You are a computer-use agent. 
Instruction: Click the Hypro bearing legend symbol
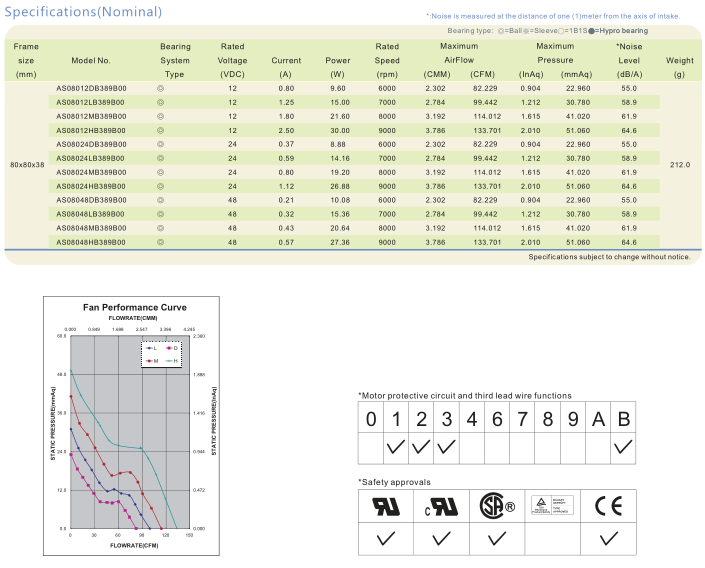pos(591,31)
